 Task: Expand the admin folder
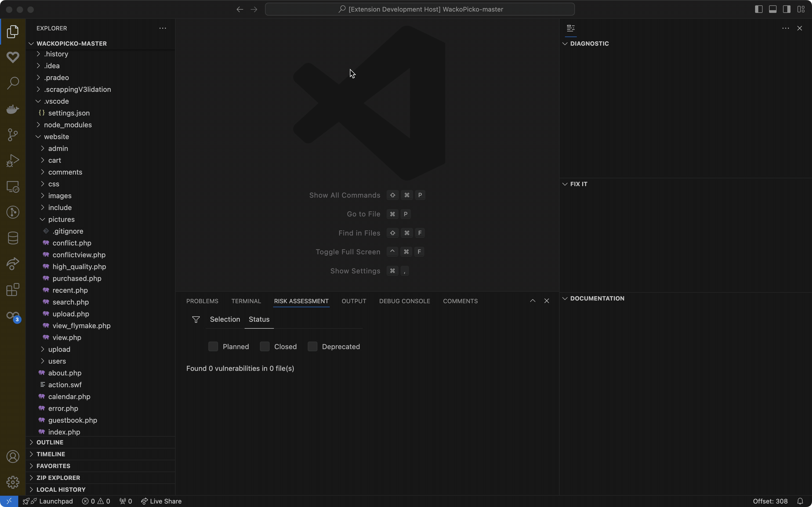[x=58, y=149]
